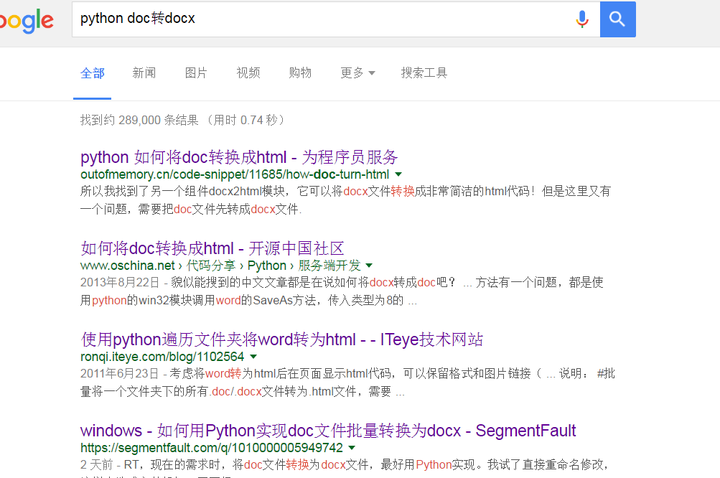The width and height of the screenshot is (720, 478).
Task: Expand dropdown arrow next to outofmemory.cn URL
Action: pyautogui.click(x=399, y=174)
